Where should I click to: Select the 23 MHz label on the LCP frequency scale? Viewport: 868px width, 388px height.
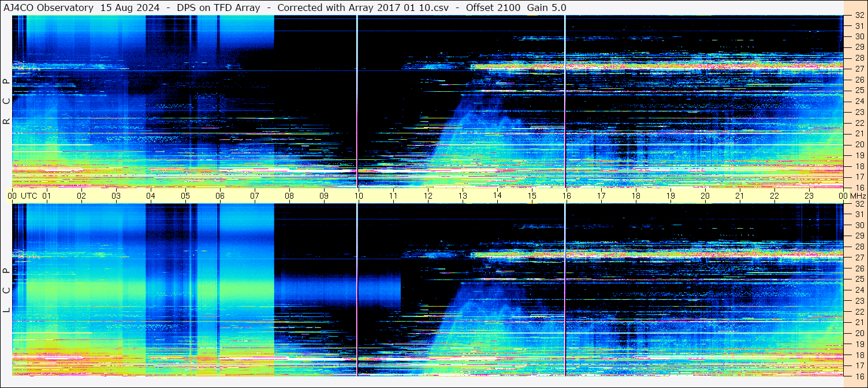(x=859, y=301)
